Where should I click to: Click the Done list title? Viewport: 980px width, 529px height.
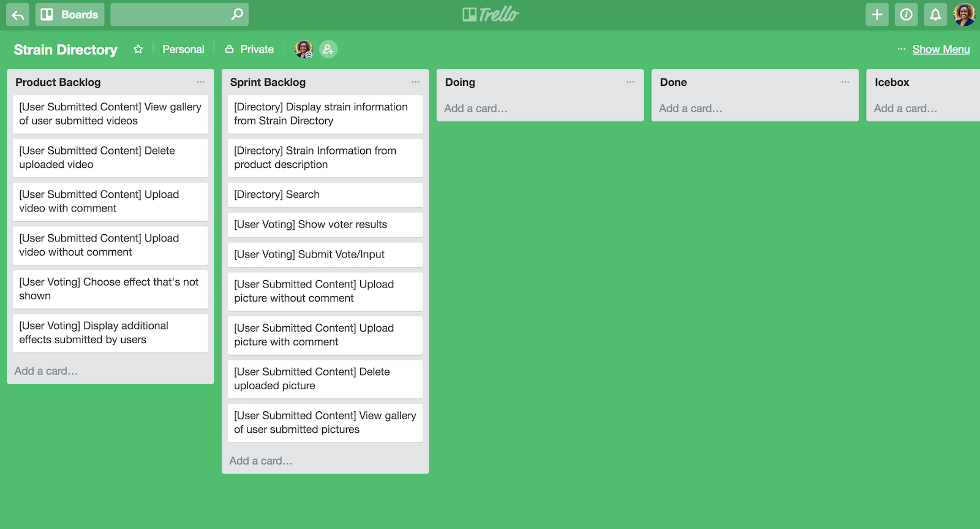[x=673, y=82]
